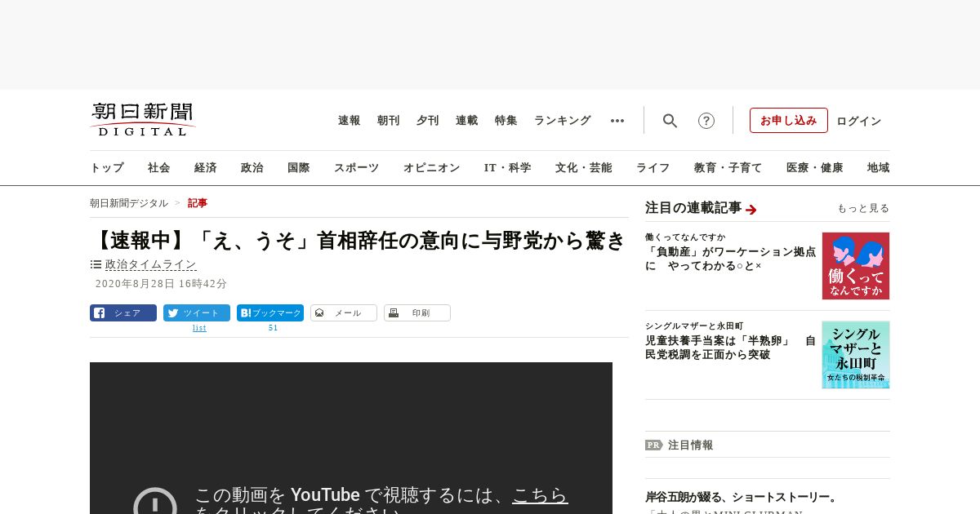Go to the 国際 section
The image size is (980, 514).
point(299,167)
